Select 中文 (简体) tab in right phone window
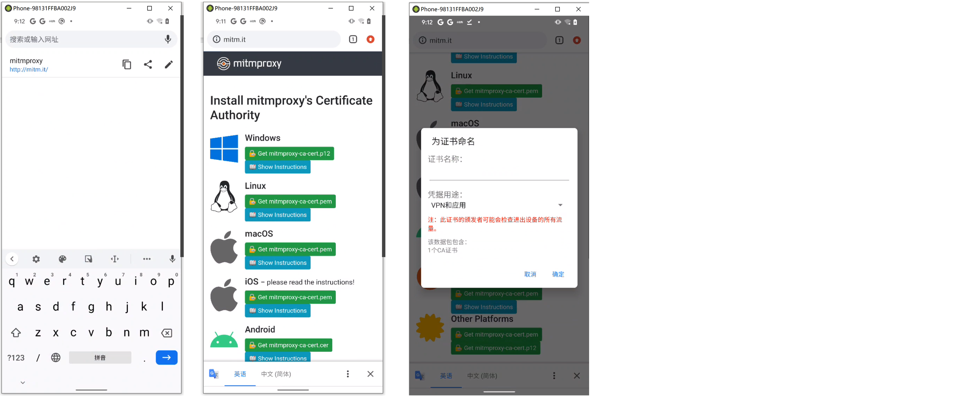 click(x=482, y=376)
